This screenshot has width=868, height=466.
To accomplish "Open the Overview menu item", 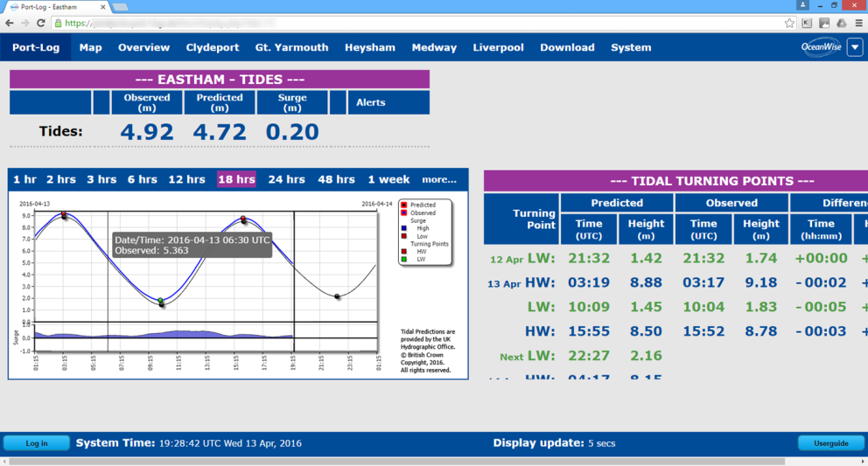I will click(x=143, y=48).
